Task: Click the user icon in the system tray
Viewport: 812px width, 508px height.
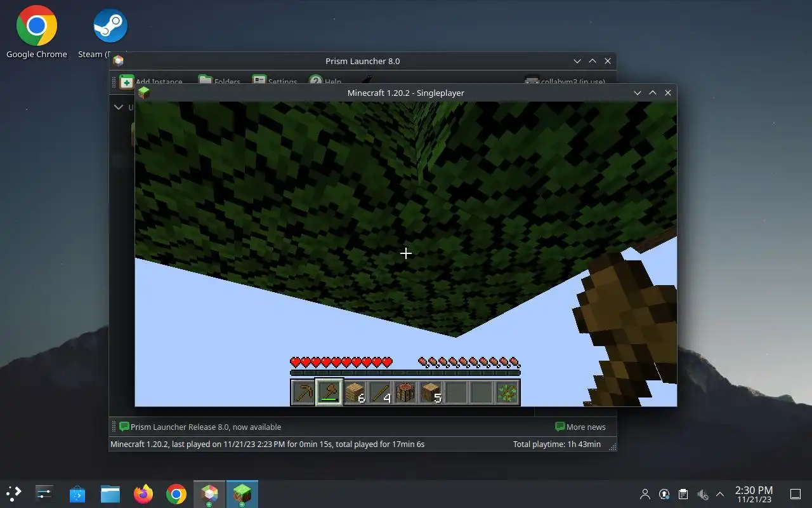Action: click(645, 494)
